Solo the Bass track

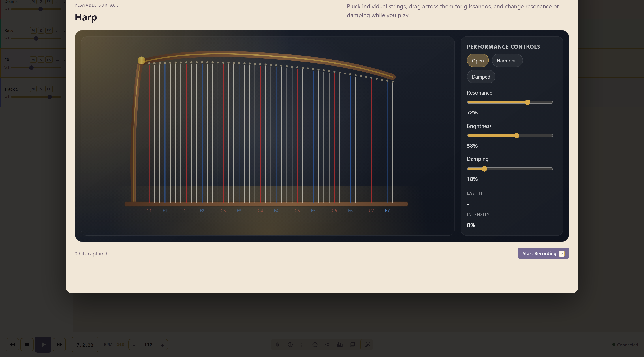[x=41, y=31]
